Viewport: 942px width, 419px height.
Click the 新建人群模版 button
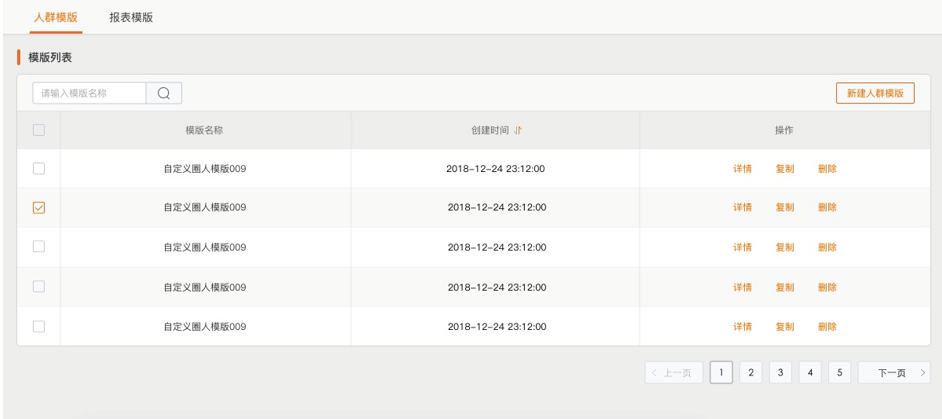875,93
